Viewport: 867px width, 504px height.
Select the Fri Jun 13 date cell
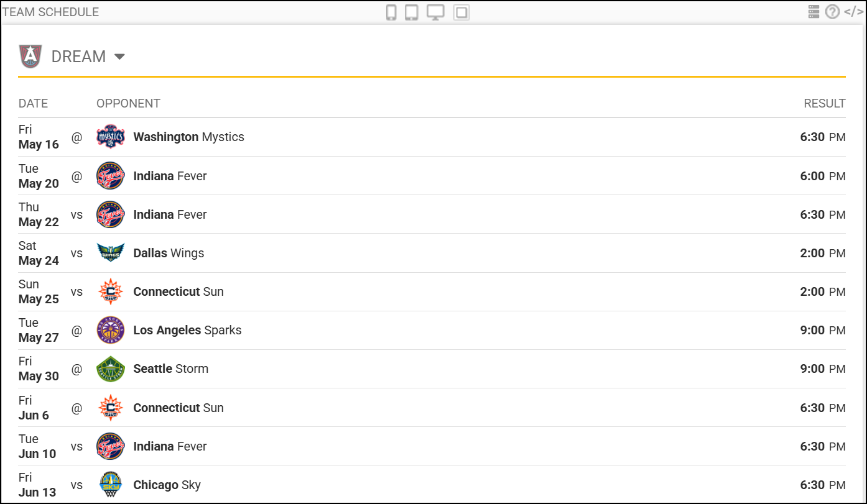37,485
